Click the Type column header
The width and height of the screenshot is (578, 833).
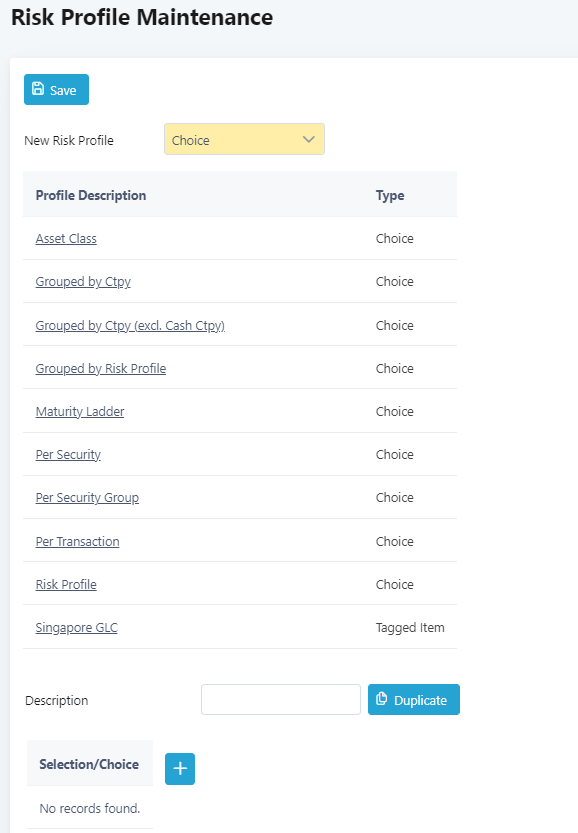pyautogui.click(x=390, y=195)
